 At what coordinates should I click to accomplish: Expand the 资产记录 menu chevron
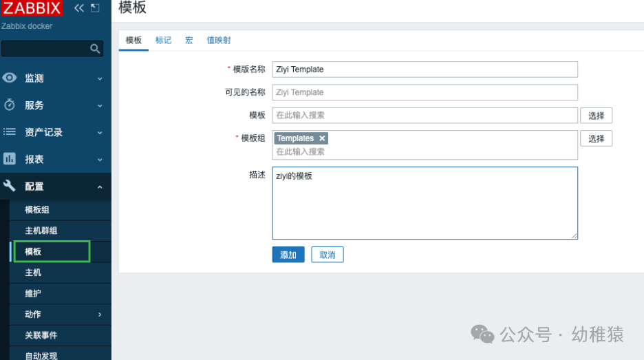tap(100, 133)
